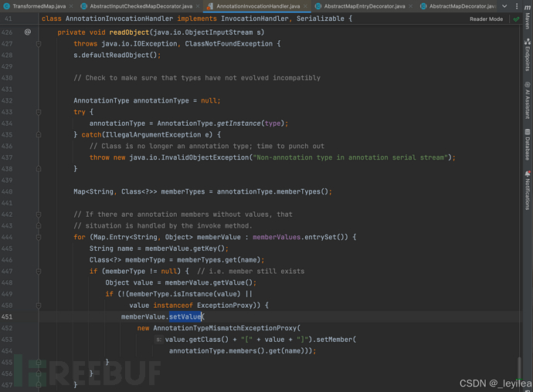Open the AI Assistant tool window
The width and height of the screenshot is (533, 392).
[x=528, y=100]
